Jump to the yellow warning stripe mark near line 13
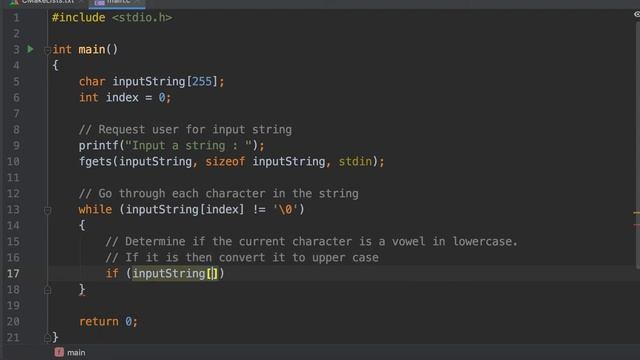The width and height of the screenshot is (640, 360). tap(637, 213)
